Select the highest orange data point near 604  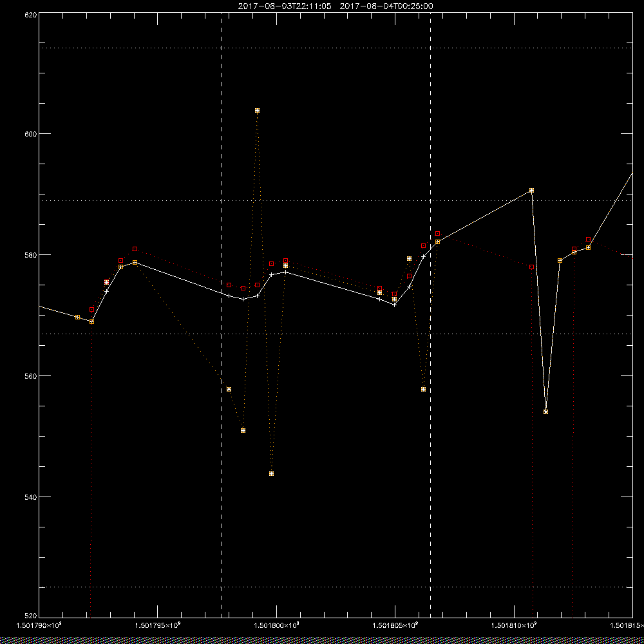pos(257,111)
